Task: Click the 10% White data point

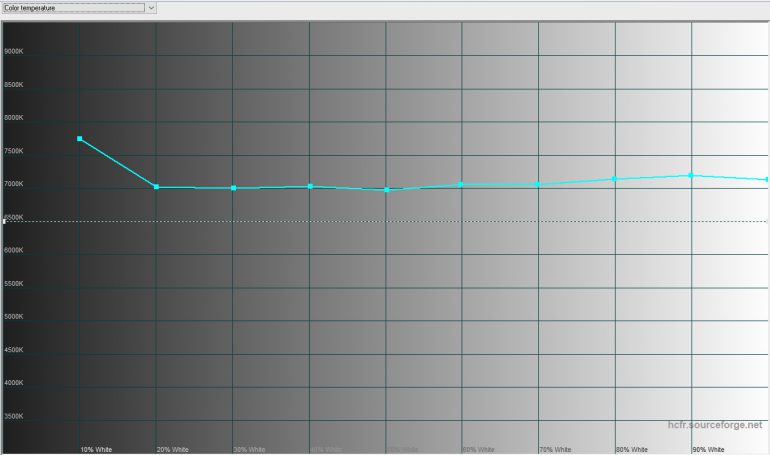Action: (80, 139)
